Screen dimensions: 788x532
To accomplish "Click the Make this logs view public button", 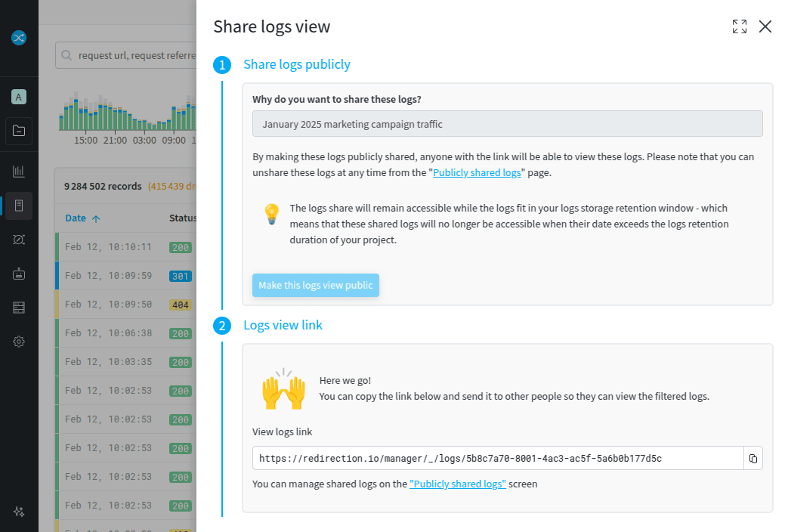I will [315, 286].
